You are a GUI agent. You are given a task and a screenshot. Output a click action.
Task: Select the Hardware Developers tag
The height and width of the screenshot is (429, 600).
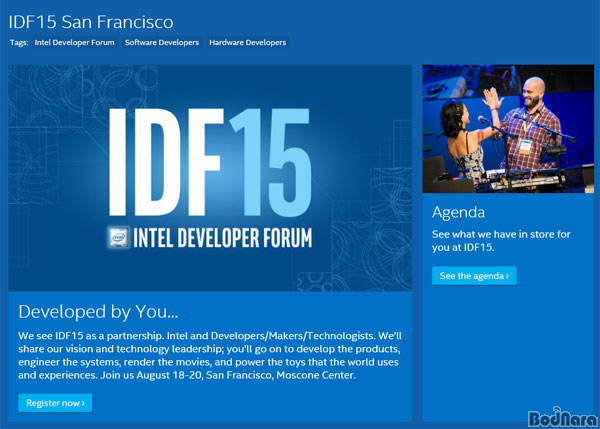248,42
